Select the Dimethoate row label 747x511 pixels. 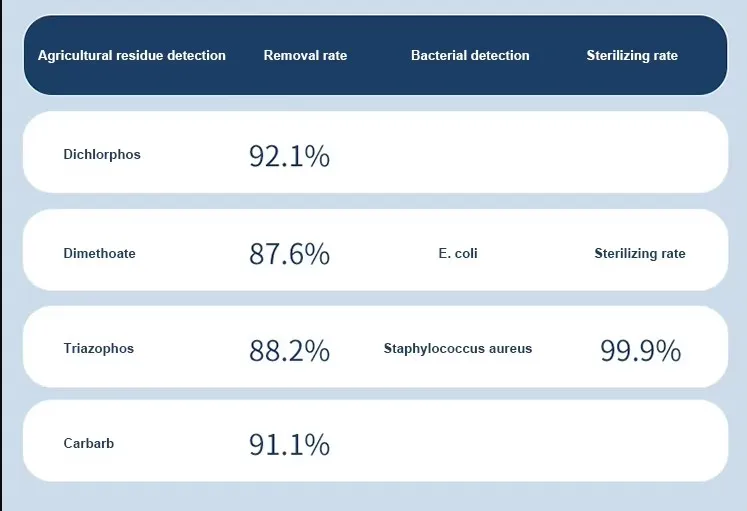[100, 253]
